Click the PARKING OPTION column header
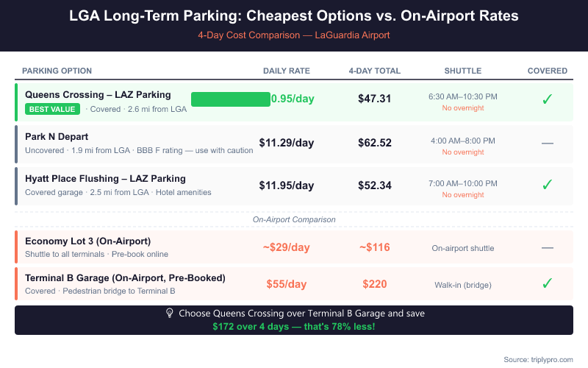 point(57,71)
